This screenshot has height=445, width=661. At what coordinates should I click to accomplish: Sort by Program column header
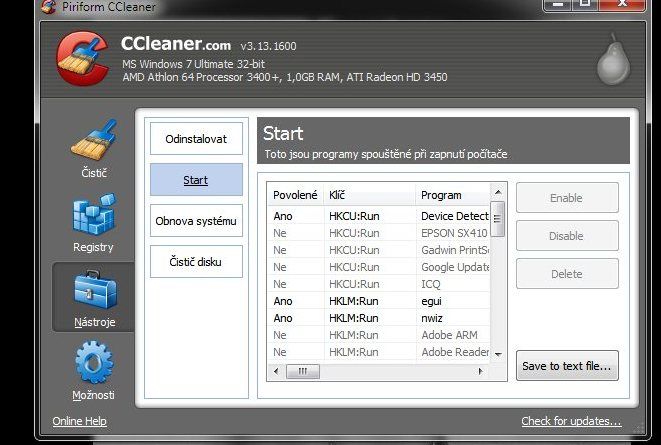pyautogui.click(x=453, y=195)
